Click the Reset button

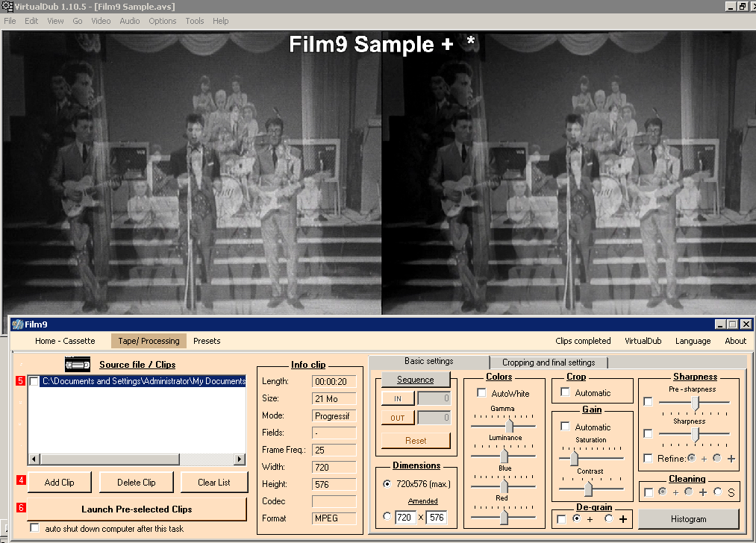416,440
